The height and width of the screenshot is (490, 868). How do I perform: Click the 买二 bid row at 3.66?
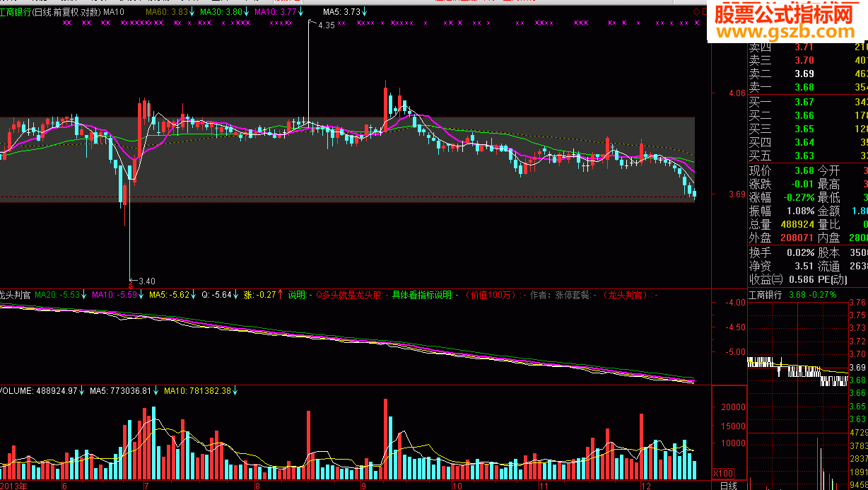click(x=807, y=115)
